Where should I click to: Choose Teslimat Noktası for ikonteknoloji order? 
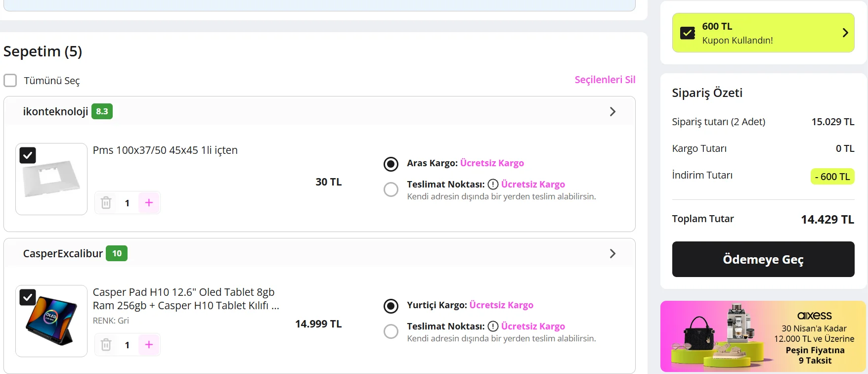391,189
